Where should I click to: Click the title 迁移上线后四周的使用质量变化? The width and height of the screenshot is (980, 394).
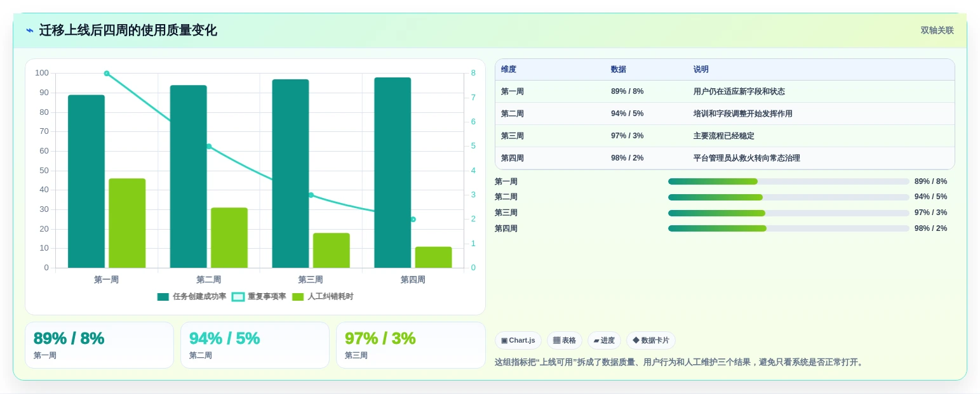click(128, 30)
